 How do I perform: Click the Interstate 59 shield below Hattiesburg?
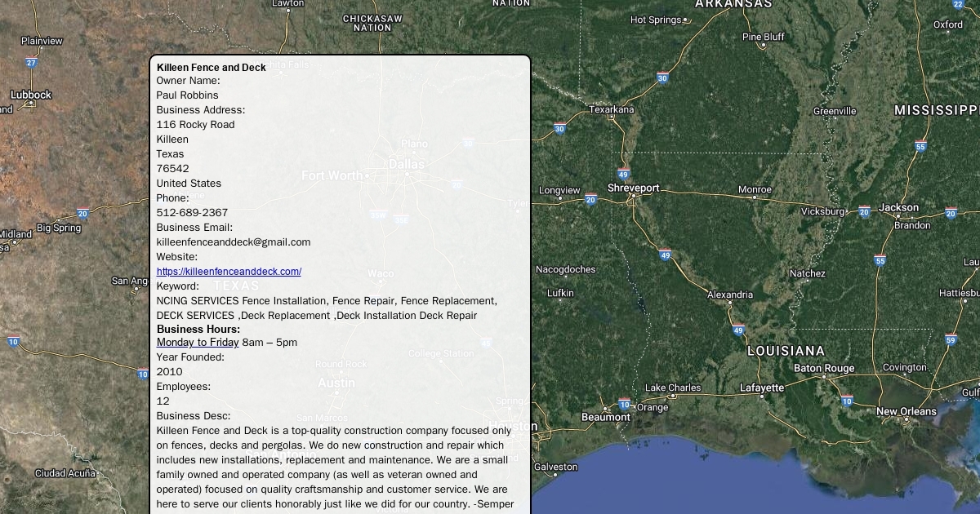951,339
